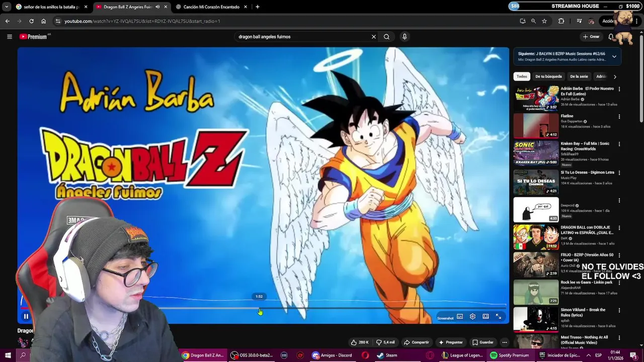Start voice search with microphone icon
The height and width of the screenshot is (362, 644).
pyautogui.click(x=404, y=37)
